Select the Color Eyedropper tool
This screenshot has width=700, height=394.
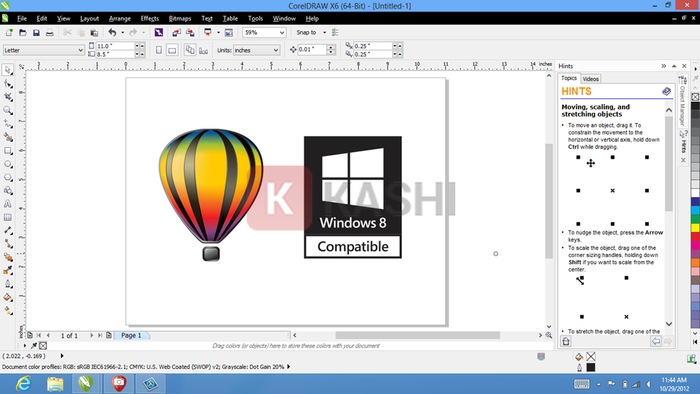tap(8, 270)
